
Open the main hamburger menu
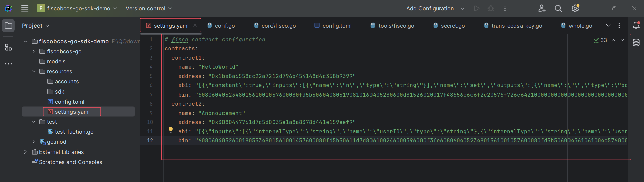[x=25, y=8]
